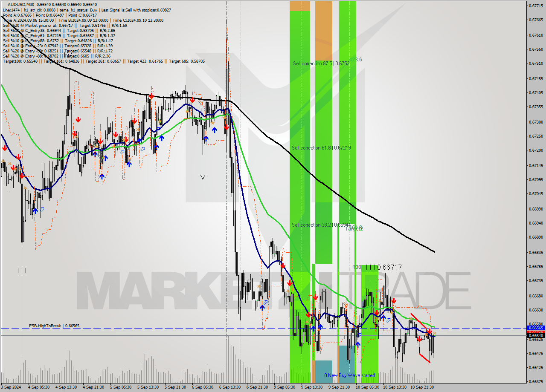
Task: Click the '10 Sep 21:30' time axis label
Action: coord(422,387)
